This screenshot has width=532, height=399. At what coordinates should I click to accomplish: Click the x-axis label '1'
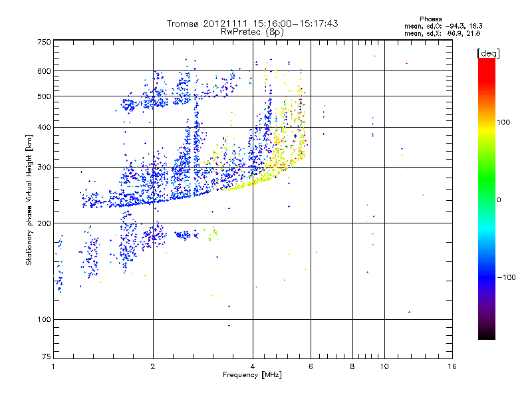coord(53,367)
